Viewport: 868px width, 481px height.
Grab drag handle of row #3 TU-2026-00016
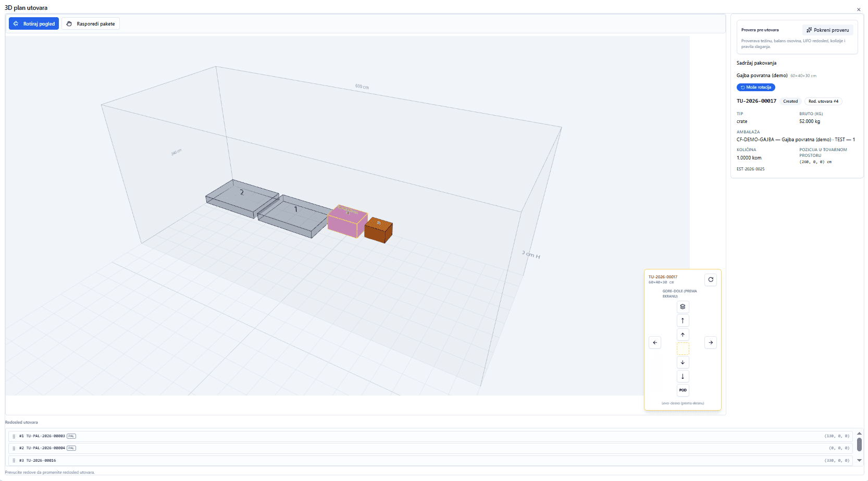(14, 461)
